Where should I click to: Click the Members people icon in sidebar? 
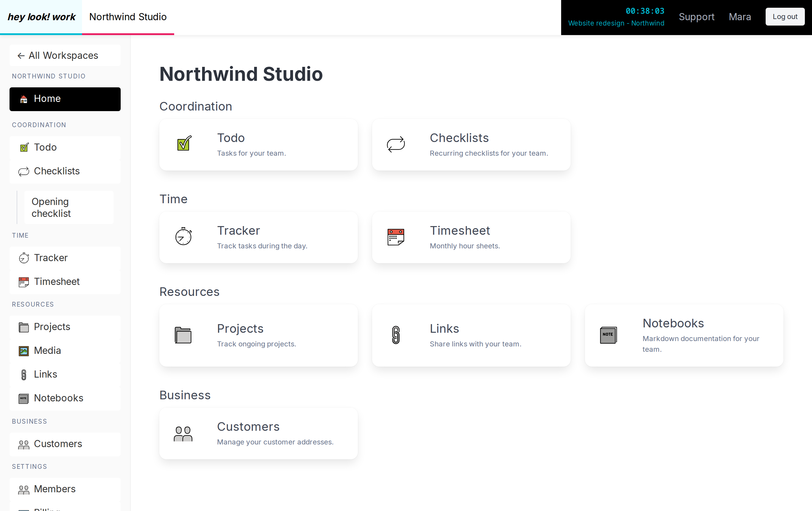pos(23,490)
